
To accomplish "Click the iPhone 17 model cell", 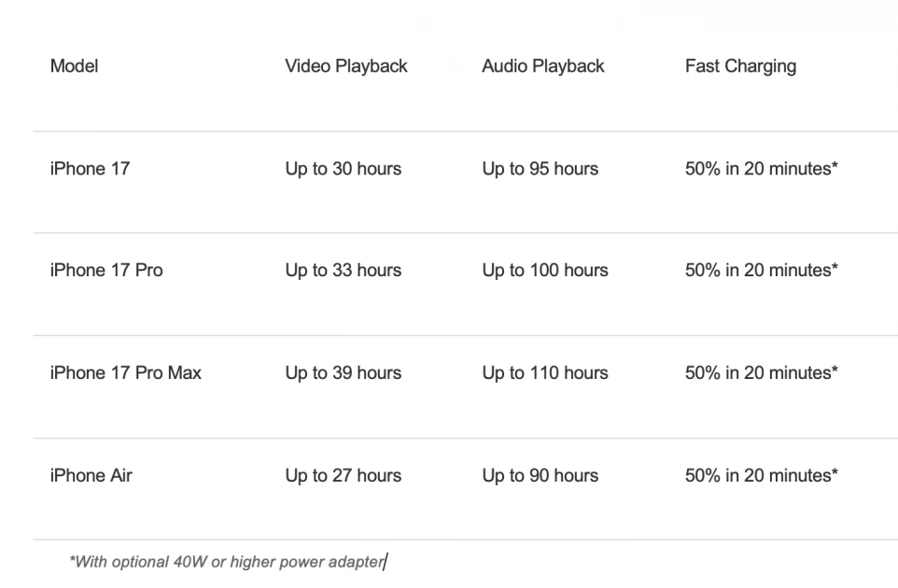I will tap(90, 168).
